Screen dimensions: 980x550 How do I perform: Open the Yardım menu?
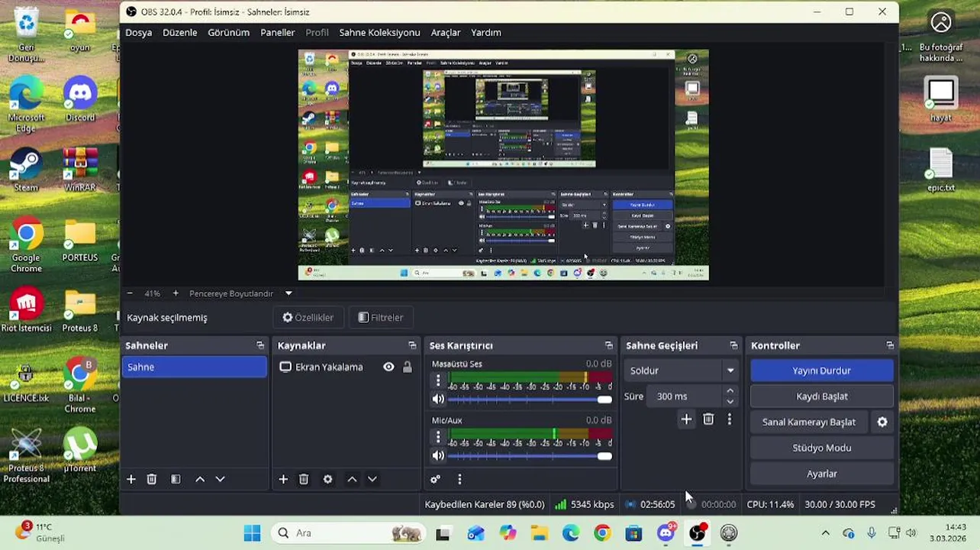(486, 32)
